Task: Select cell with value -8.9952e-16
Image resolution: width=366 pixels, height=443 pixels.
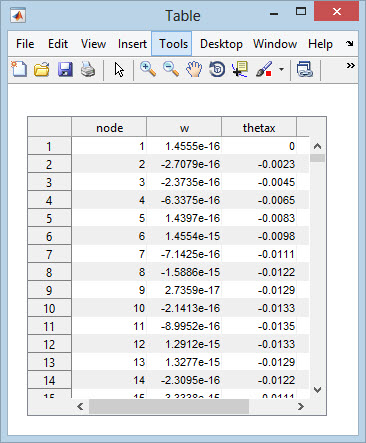Action: [184, 326]
